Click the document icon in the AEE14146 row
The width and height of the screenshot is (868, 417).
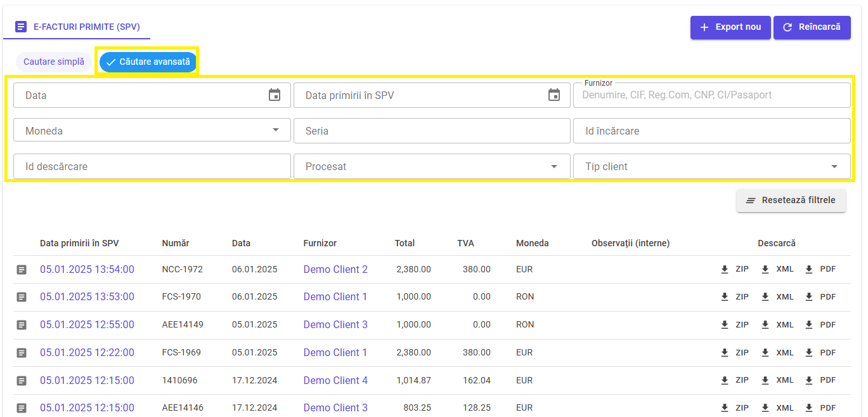[22, 408]
